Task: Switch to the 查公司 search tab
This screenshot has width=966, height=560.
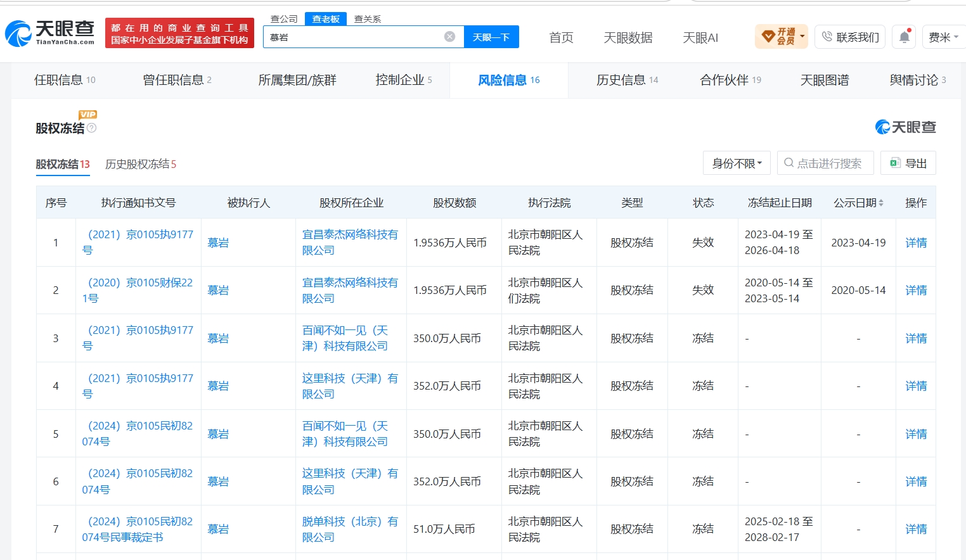Action: pos(283,19)
